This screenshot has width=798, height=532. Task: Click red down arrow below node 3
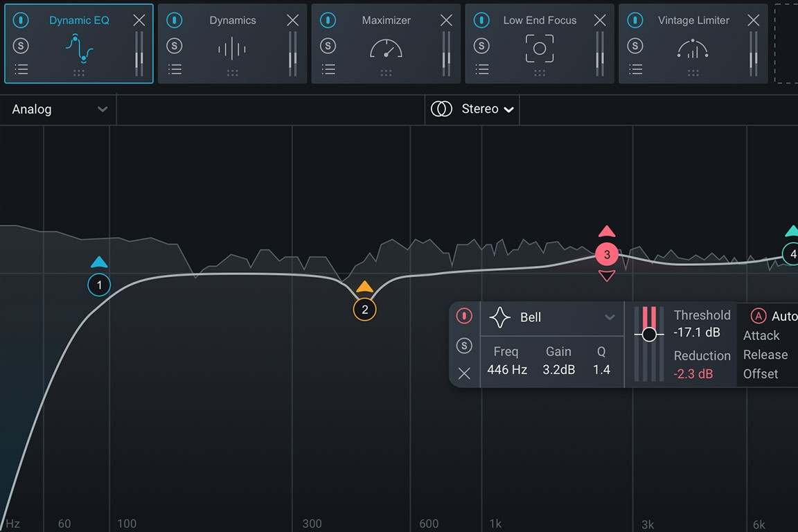(607, 276)
